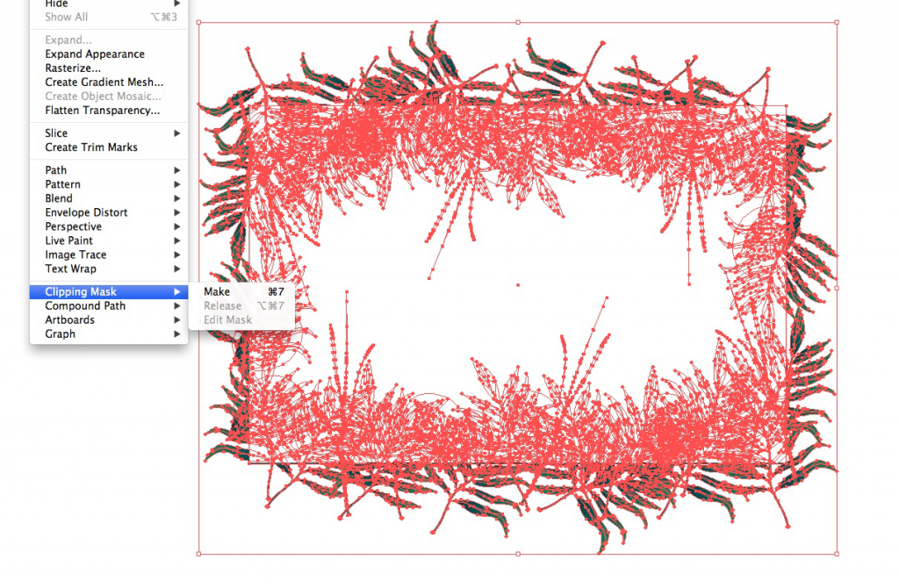This screenshot has width=899, height=588.
Task: Click the bottom-right selection bounding handle
Action: [x=837, y=554]
